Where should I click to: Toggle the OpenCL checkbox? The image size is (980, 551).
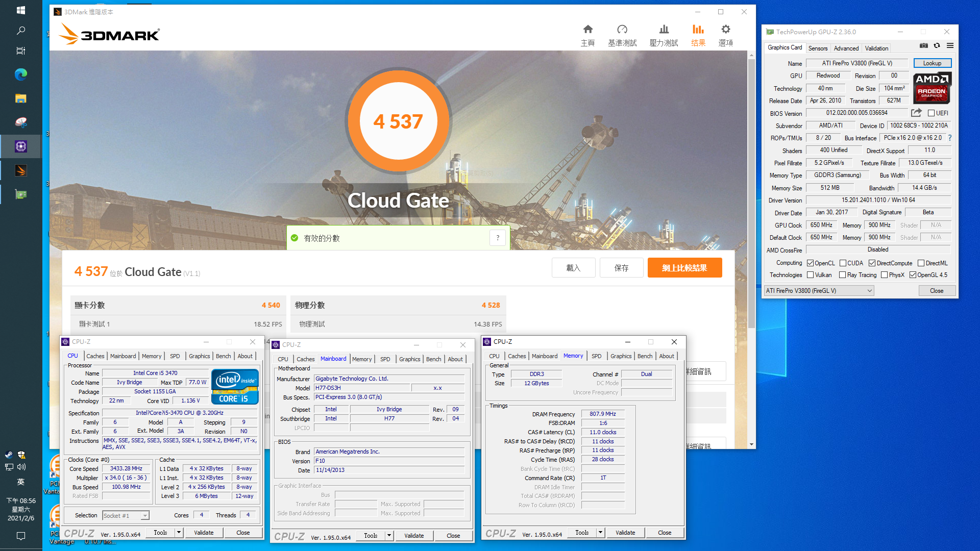810,263
